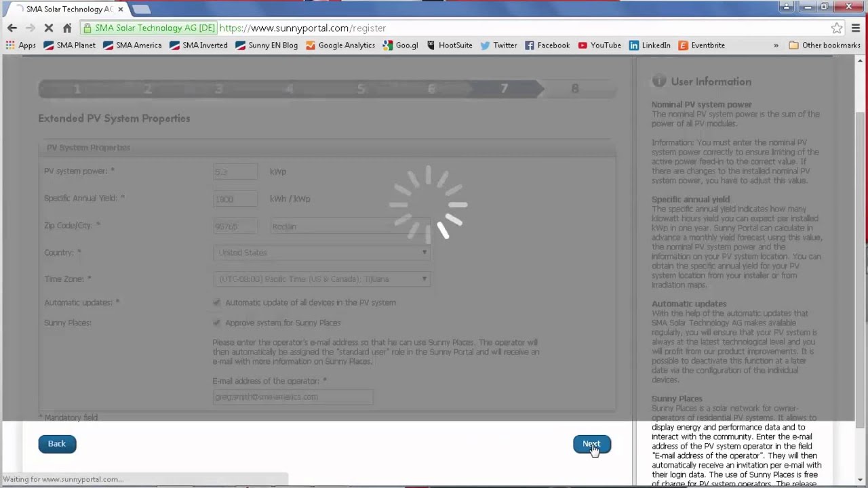Click the browser back arrow

pos(12,28)
